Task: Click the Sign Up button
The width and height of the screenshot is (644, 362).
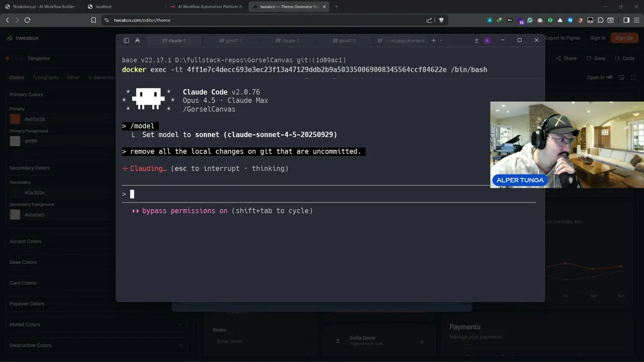Action: [624, 38]
